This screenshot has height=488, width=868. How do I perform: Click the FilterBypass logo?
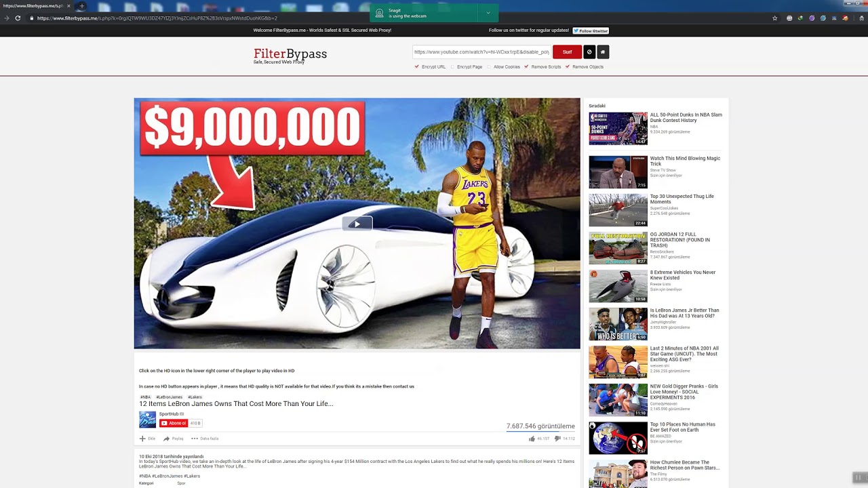pyautogui.click(x=290, y=55)
